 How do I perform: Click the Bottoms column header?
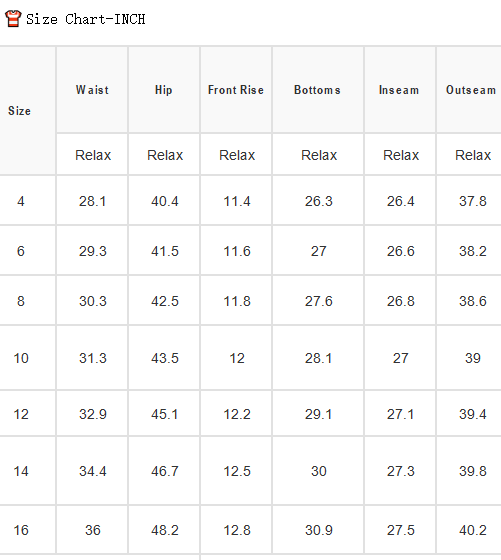[x=317, y=90]
